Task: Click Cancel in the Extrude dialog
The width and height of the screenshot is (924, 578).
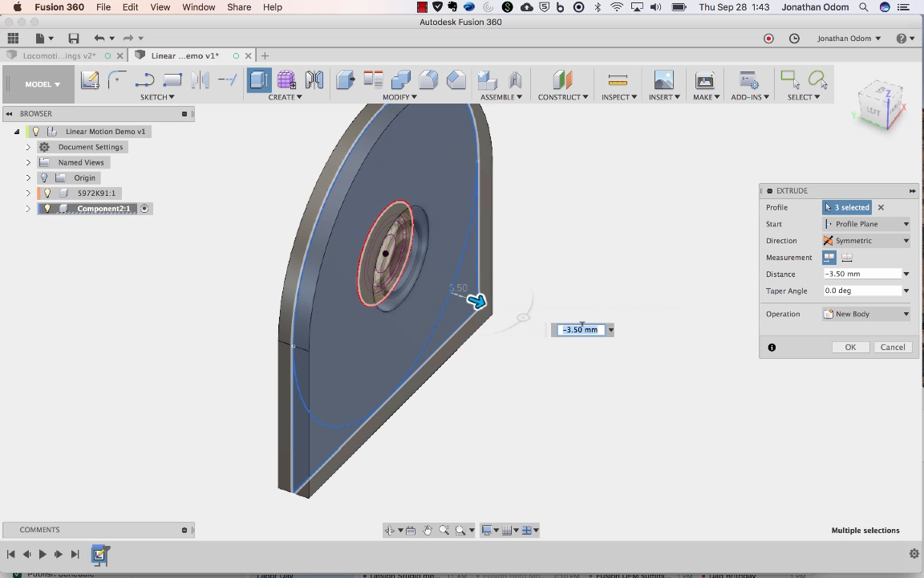Action: 893,347
